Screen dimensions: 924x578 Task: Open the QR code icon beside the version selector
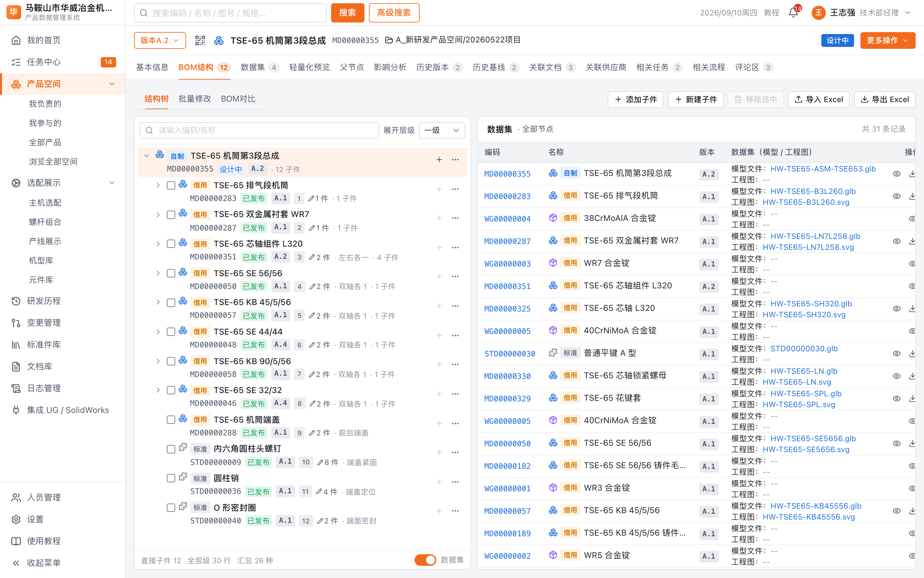pyautogui.click(x=200, y=40)
